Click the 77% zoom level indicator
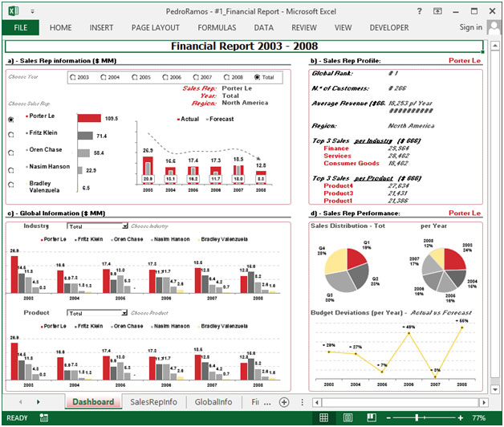 (479, 418)
